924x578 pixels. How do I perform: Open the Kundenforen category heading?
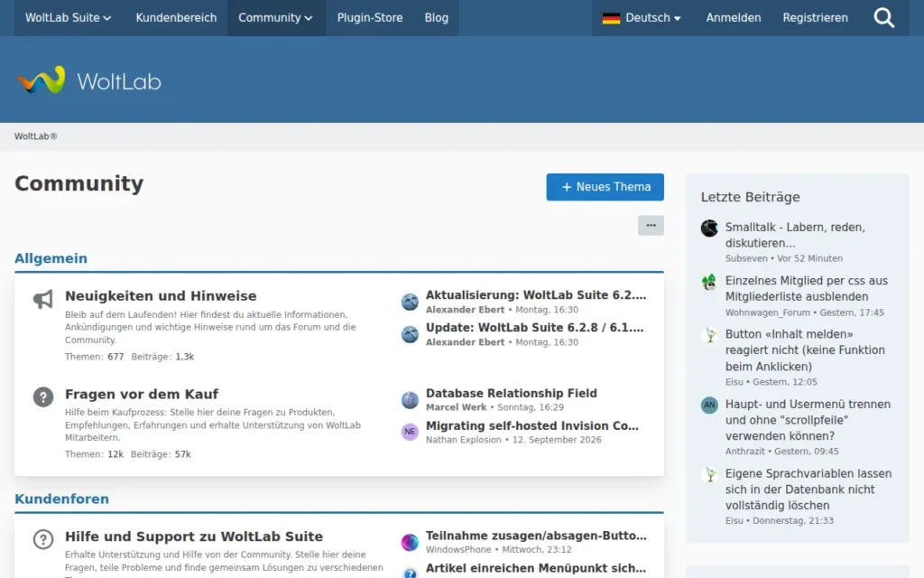[x=62, y=499]
